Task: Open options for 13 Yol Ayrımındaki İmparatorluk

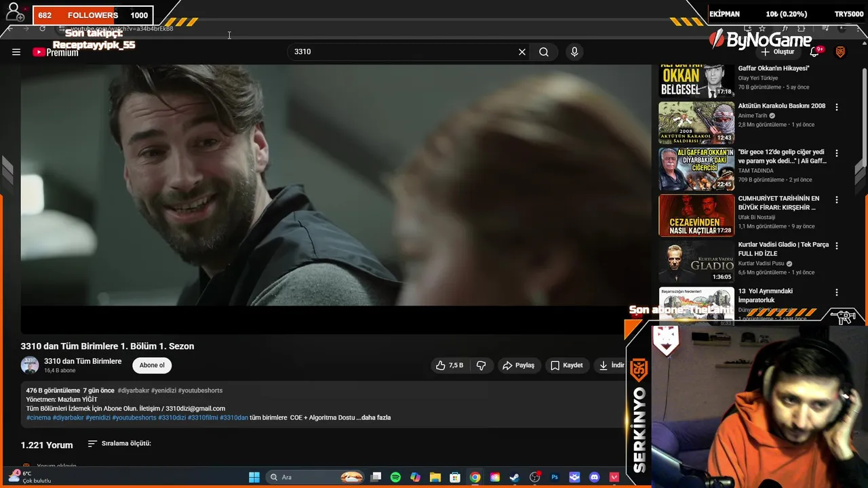Action: [837, 292]
